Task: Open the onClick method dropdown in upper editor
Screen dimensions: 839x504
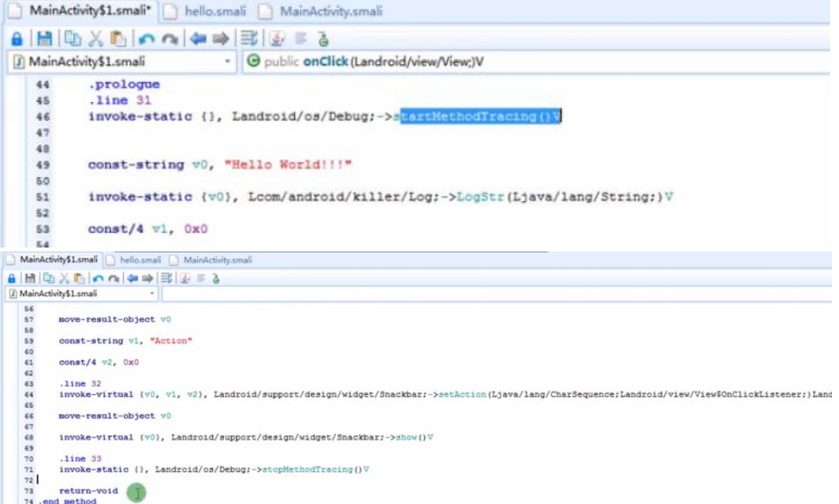Action: [537, 61]
